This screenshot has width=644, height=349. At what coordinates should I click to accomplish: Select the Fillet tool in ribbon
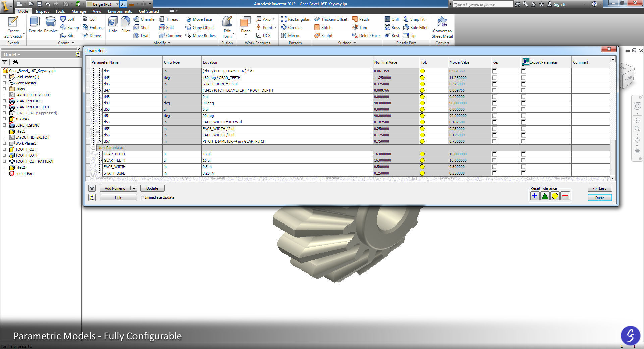(125, 25)
